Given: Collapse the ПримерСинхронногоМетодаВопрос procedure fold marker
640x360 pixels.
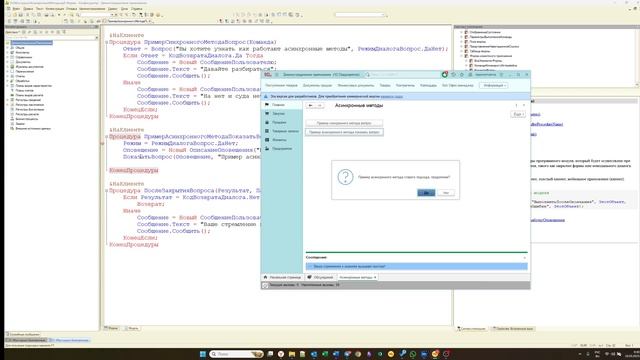Looking at the screenshot, I should 107,42.
